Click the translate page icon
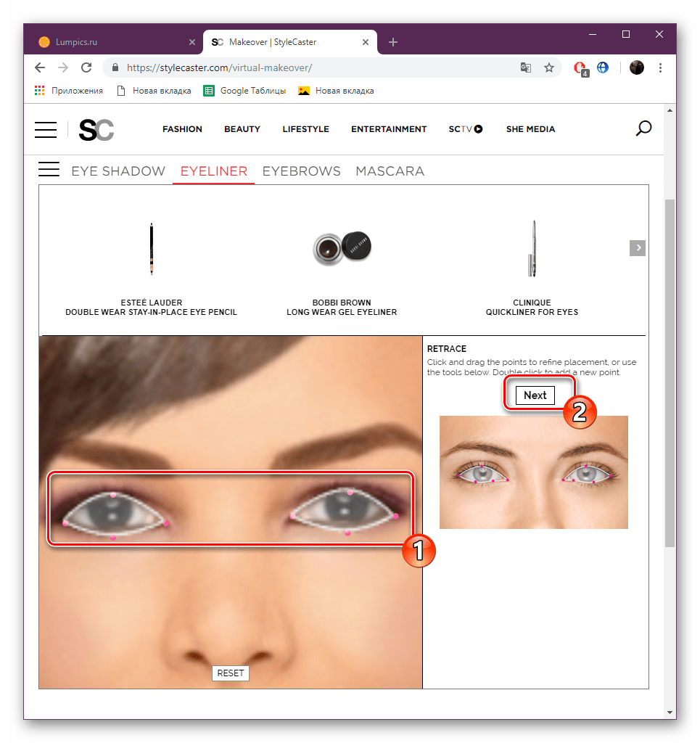This screenshot has height=743, width=700. tap(526, 67)
